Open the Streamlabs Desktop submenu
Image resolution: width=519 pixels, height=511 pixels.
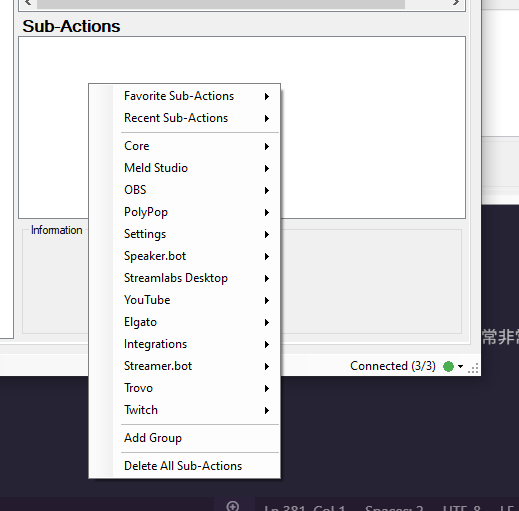pos(184,278)
